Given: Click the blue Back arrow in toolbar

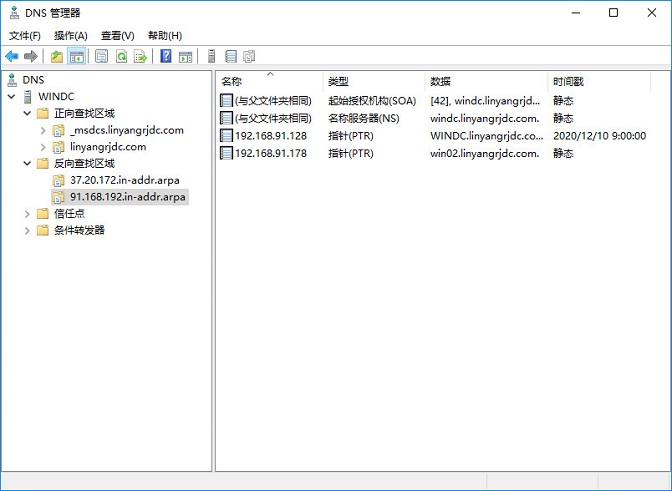Looking at the screenshot, I should (x=12, y=56).
